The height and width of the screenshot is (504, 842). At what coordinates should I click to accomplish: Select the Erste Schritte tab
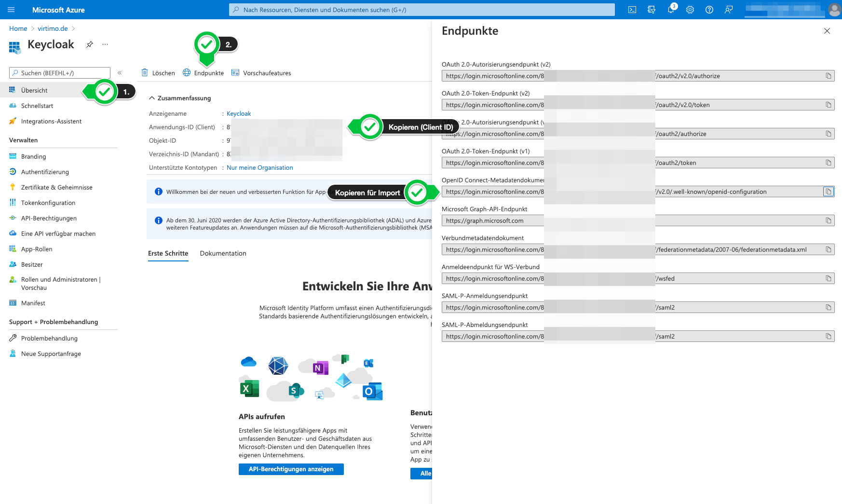tap(168, 253)
